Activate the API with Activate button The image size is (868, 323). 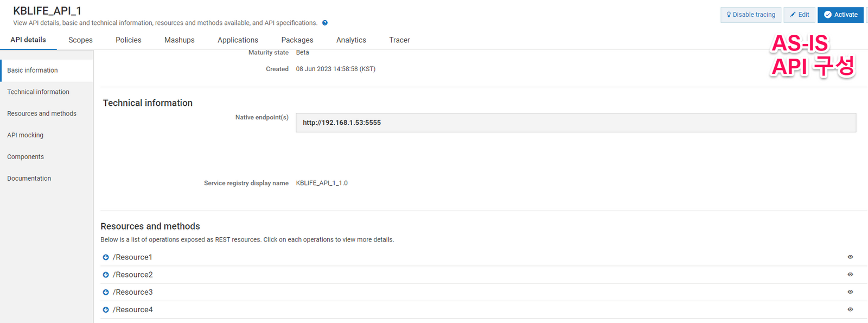[840, 15]
